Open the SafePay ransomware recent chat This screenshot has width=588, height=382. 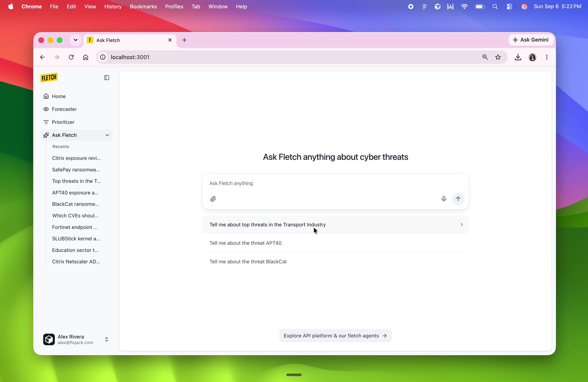(76, 170)
